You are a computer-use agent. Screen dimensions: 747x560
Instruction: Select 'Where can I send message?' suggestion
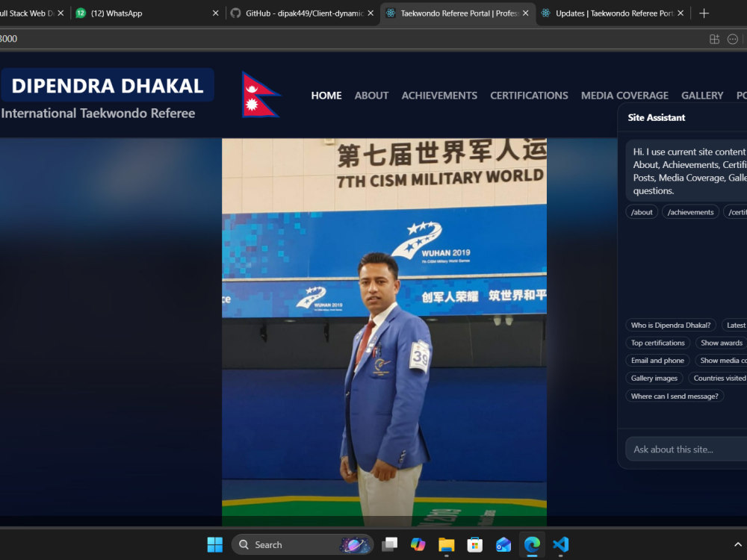coord(675,396)
